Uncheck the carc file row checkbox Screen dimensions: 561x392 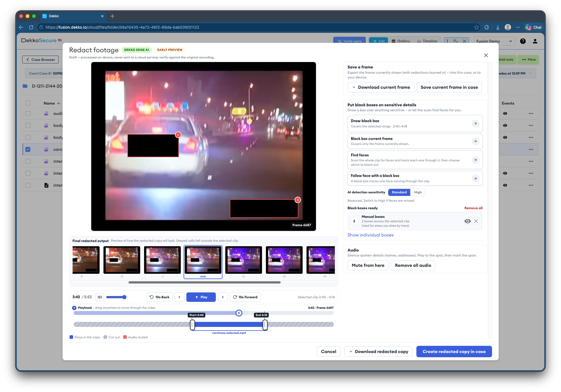(28, 149)
